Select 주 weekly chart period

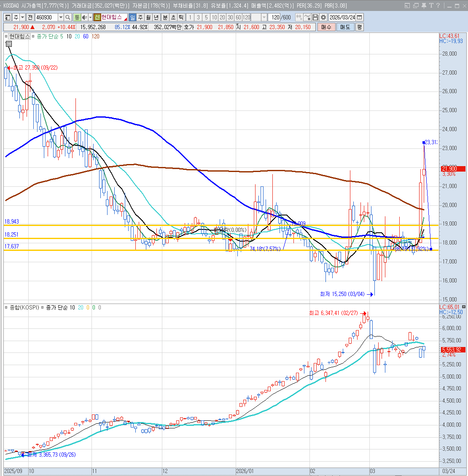pos(140,17)
